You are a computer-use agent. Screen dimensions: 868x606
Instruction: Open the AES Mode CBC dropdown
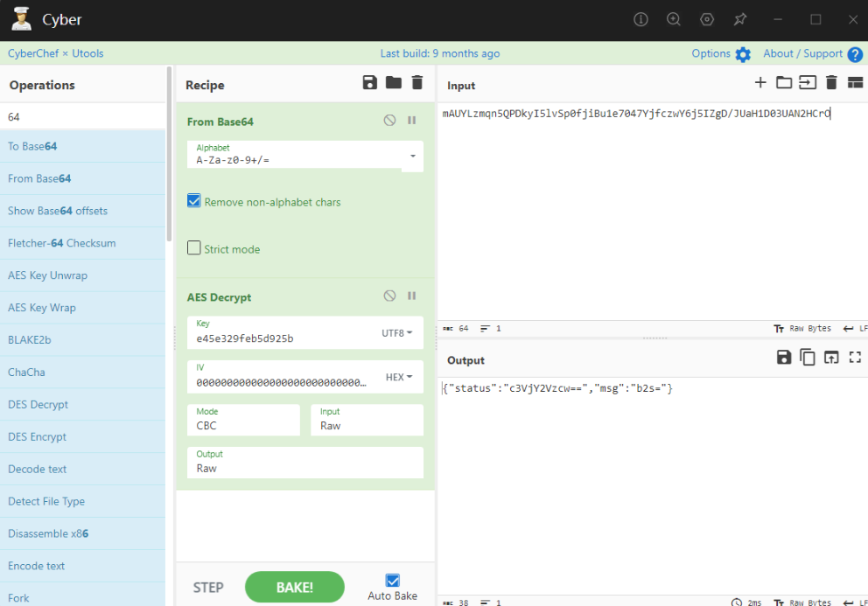[x=243, y=420]
